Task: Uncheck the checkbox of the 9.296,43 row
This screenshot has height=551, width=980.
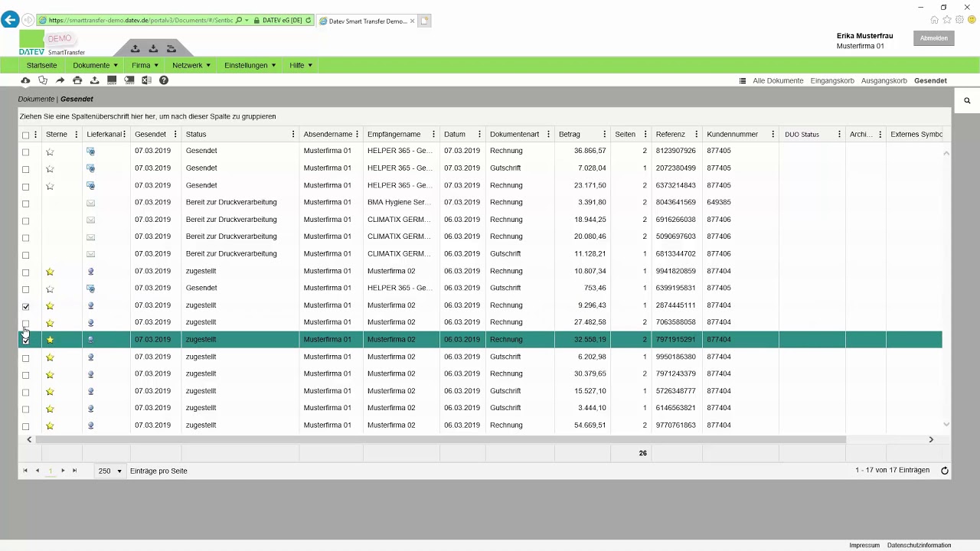Action: point(25,306)
